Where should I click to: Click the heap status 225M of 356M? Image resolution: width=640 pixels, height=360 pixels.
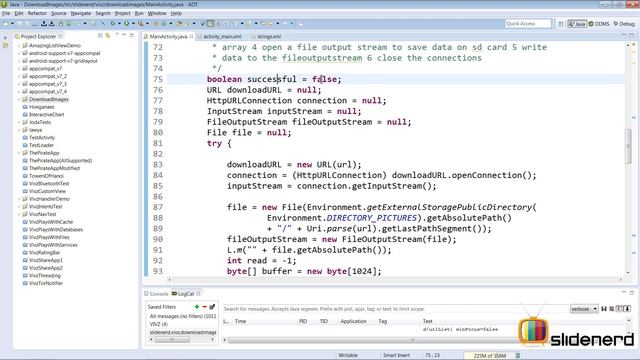(x=489, y=356)
